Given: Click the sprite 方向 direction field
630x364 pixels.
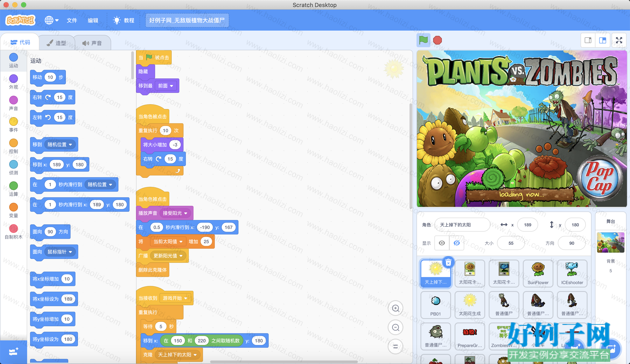Looking at the screenshot, I should pos(572,243).
